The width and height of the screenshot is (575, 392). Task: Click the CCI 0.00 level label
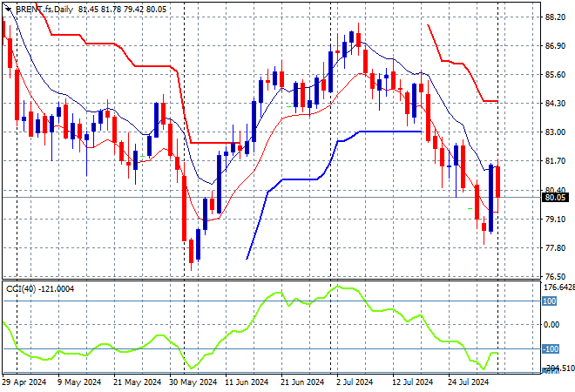click(x=551, y=325)
